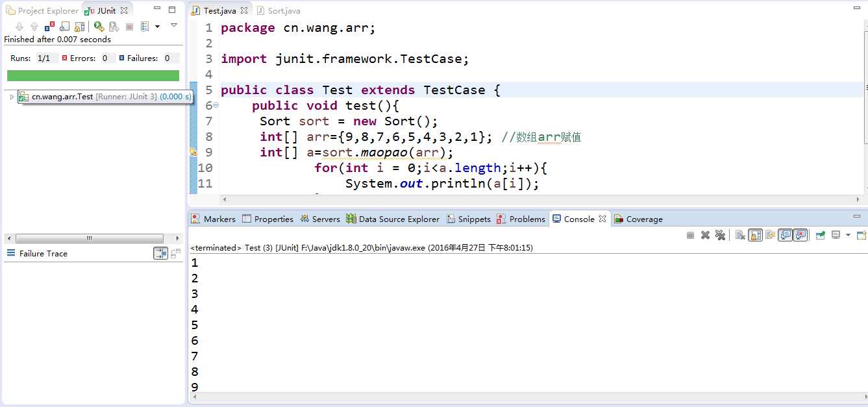Toggle Show Failures Only in JUnit view
This screenshot has width=868, height=407.
coord(50,27)
